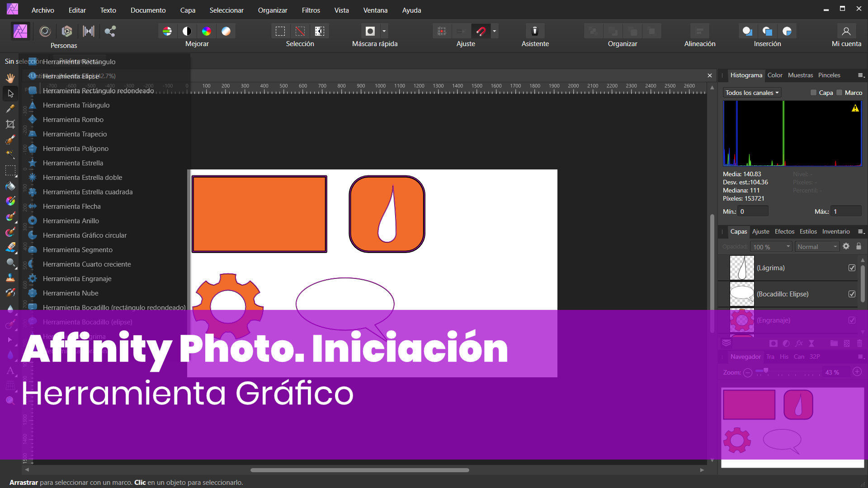
Task: Expand the snapping options arrow
Action: 495,31
